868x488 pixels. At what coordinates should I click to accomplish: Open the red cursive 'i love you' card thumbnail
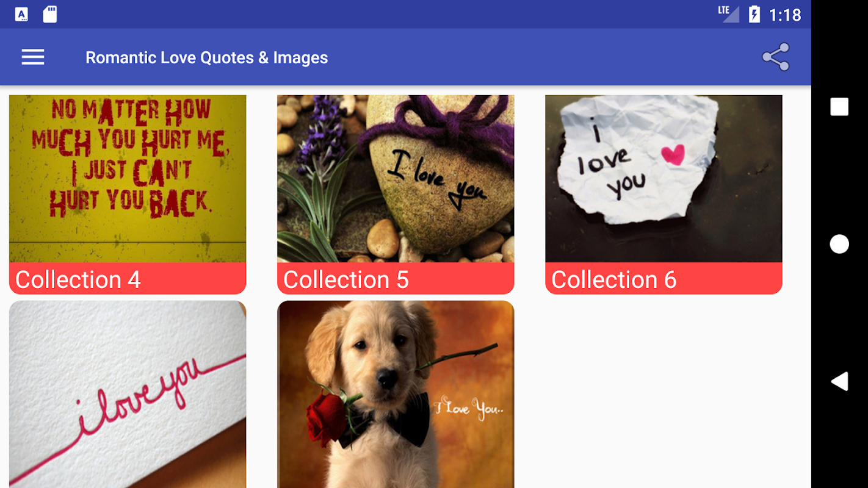[x=128, y=394]
